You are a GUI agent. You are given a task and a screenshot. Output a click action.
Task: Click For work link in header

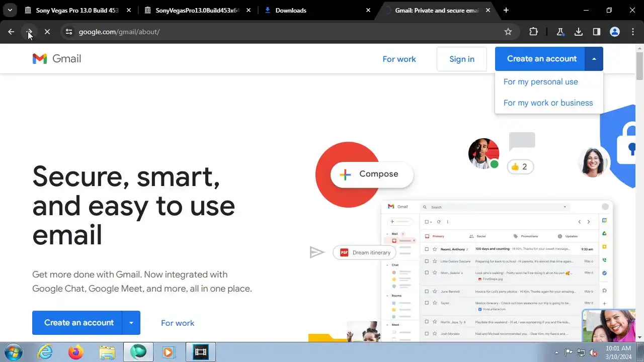(399, 59)
